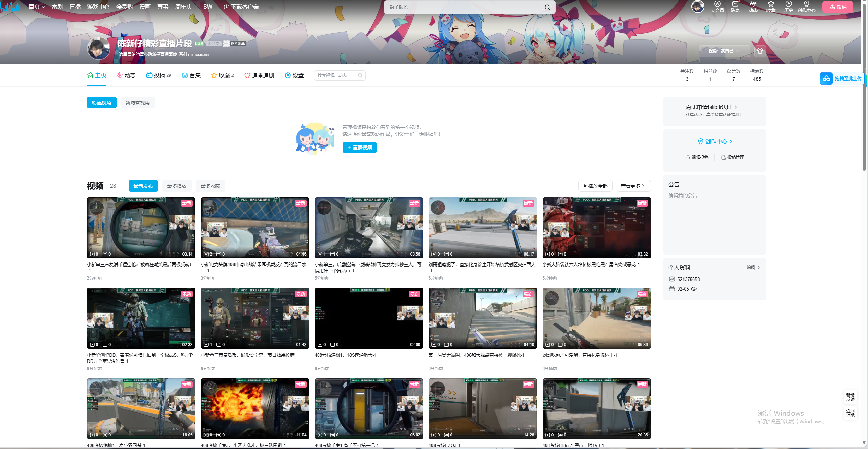
Task: Open the 创作中心 lightbulb icon in header
Action: 806,7
